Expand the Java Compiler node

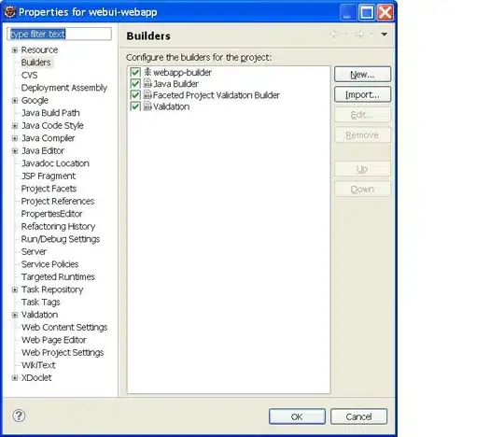point(15,138)
